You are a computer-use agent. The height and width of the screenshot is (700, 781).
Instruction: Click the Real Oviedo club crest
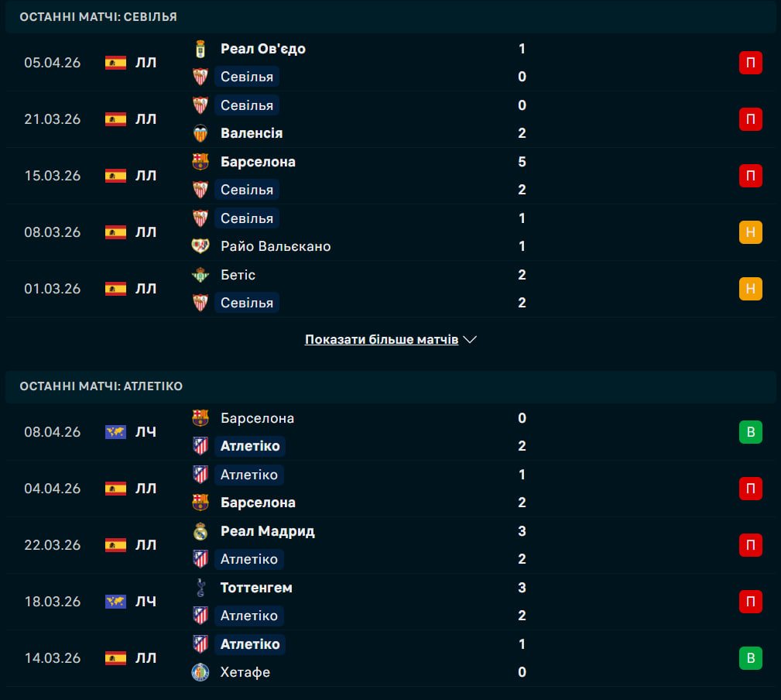[x=200, y=49]
